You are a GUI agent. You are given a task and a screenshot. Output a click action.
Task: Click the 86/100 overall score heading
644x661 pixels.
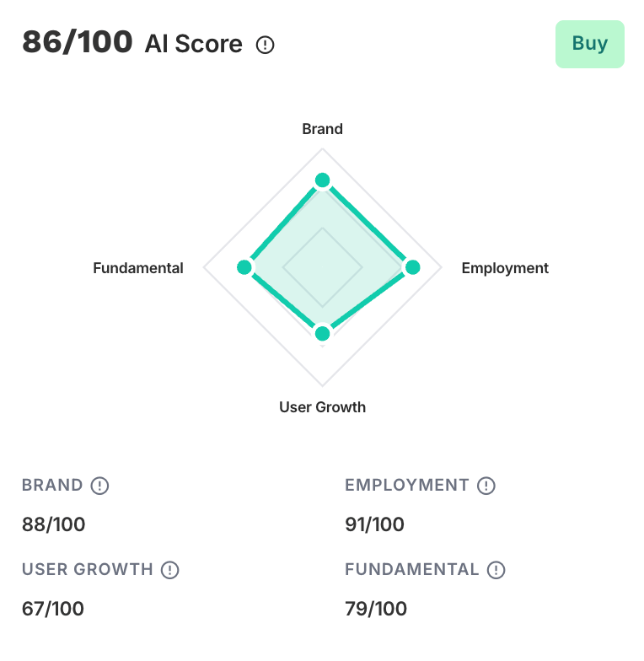78,41
